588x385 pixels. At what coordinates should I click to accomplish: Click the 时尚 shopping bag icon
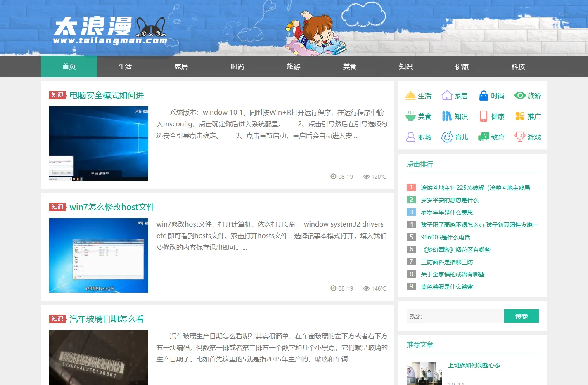point(483,96)
